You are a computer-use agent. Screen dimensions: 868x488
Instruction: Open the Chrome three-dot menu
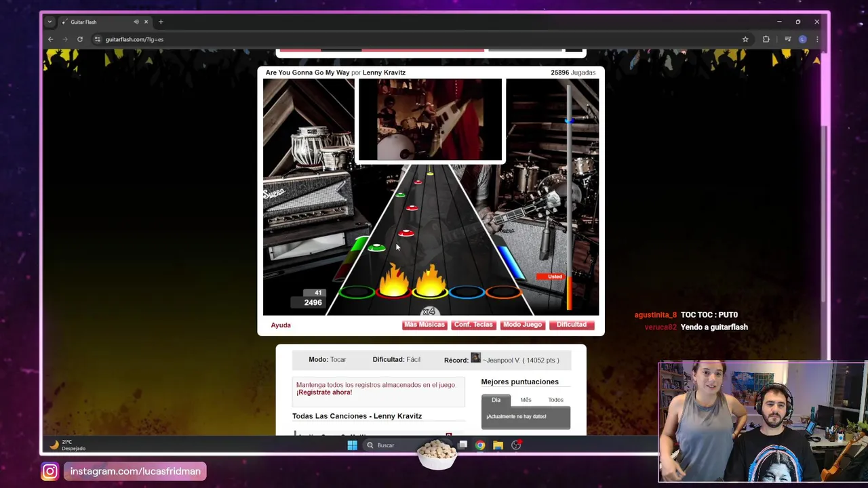[x=817, y=39]
